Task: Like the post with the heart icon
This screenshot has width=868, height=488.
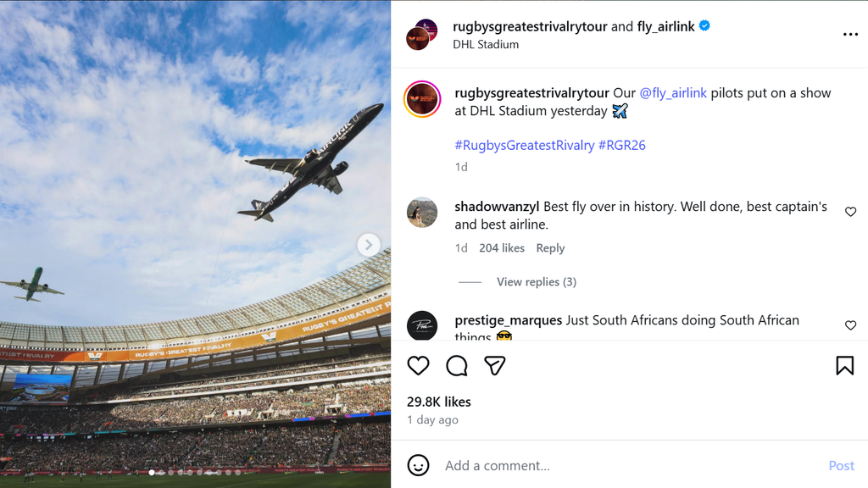Action: pos(418,366)
